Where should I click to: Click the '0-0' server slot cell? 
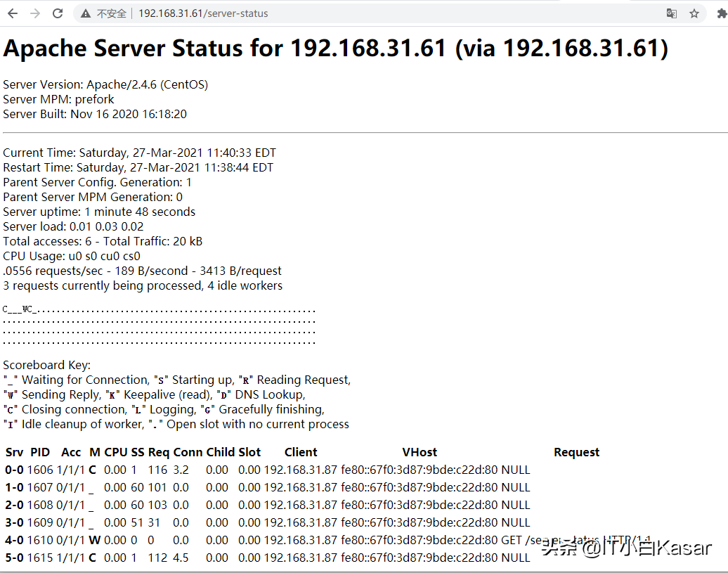point(14,470)
